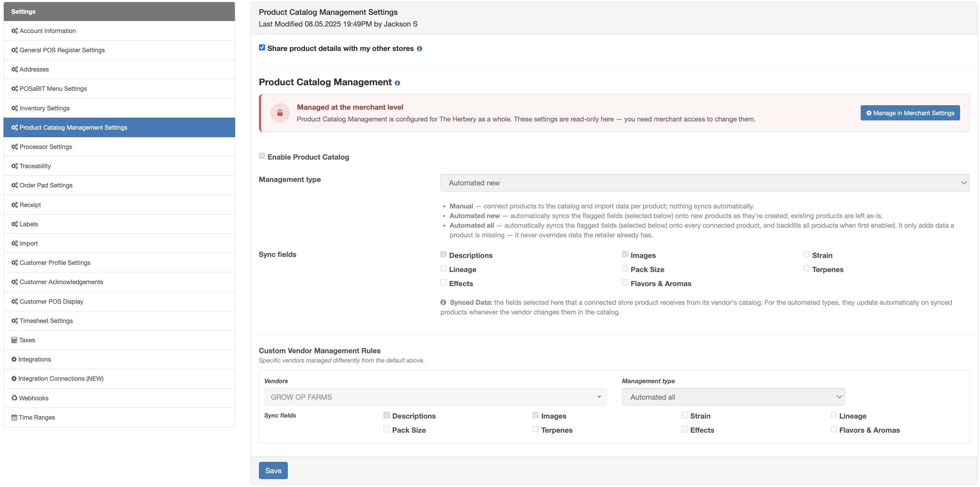Open the Customer Acknowledgements link
Screen dimensions: 980x487
(119, 282)
